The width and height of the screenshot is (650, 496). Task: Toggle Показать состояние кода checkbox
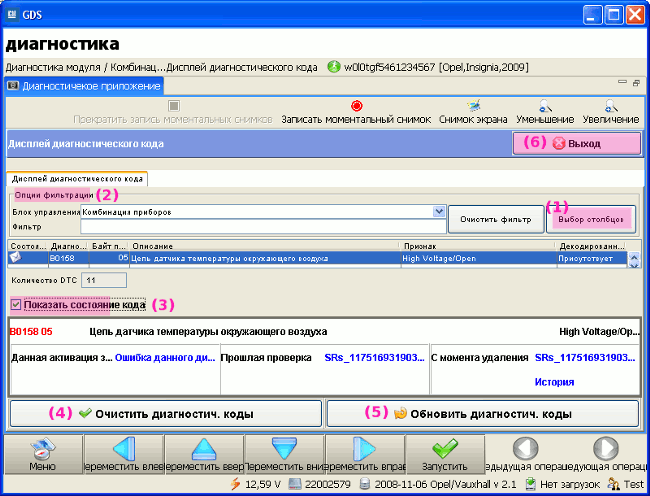pos(15,305)
